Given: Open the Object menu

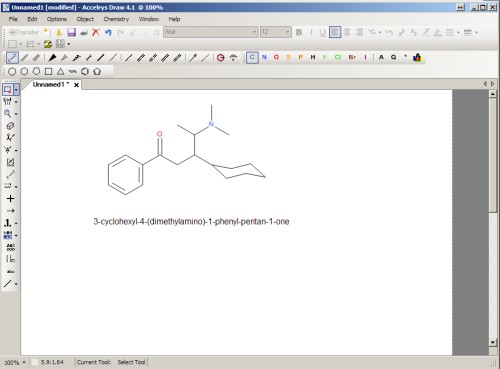Looking at the screenshot, I should (85, 19).
